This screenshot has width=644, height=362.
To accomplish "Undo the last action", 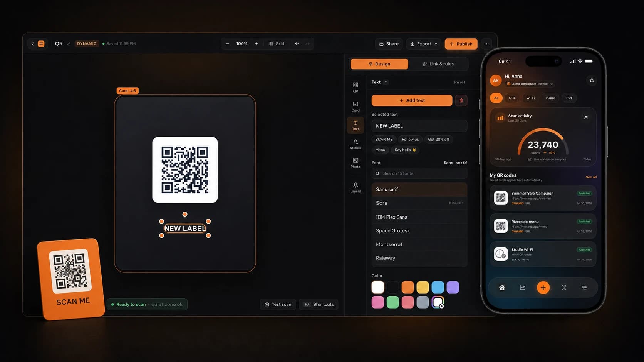I will (x=297, y=44).
